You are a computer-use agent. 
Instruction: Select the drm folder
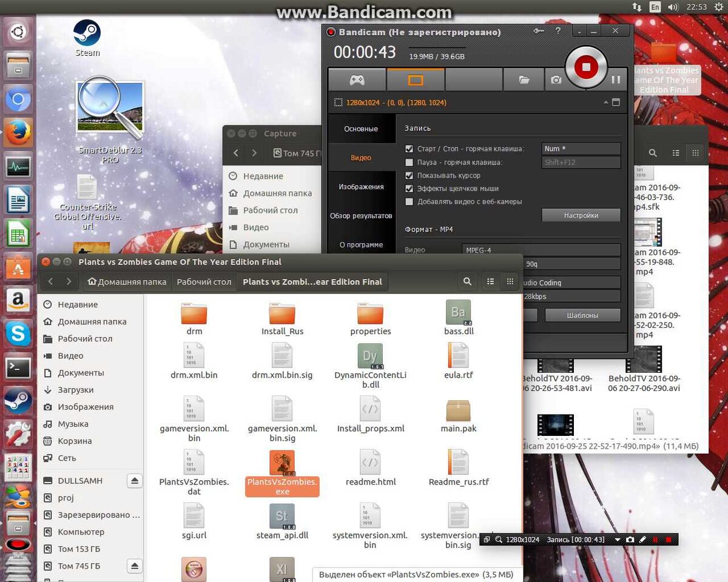(x=194, y=318)
